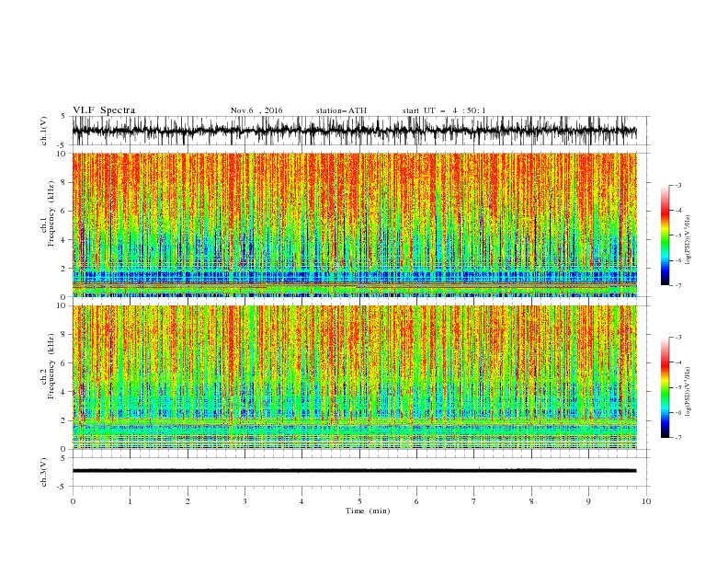Image resolution: width=728 pixels, height=563 pixels.
Task: Click the "4" kHz tick of ch.1 spectrogram
Action: click(x=64, y=240)
